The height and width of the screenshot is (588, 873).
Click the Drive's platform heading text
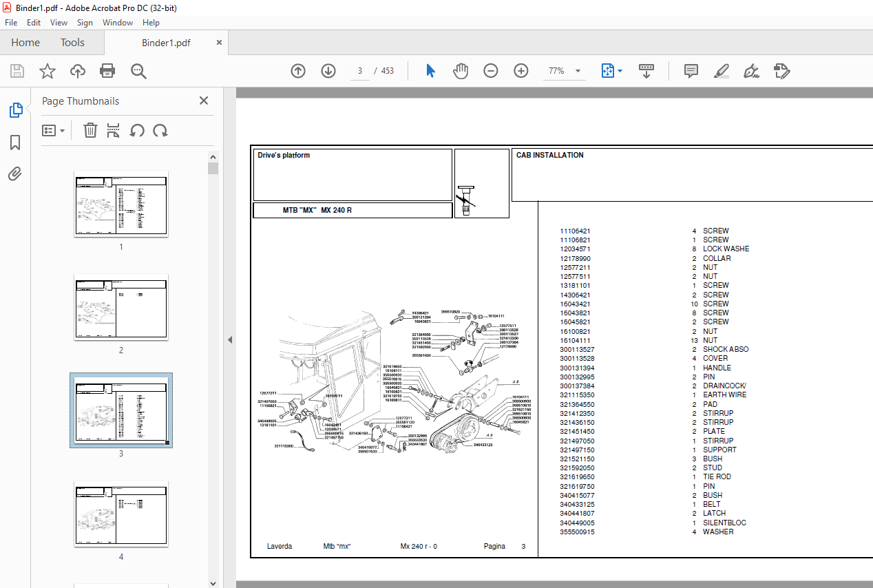pyautogui.click(x=284, y=156)
